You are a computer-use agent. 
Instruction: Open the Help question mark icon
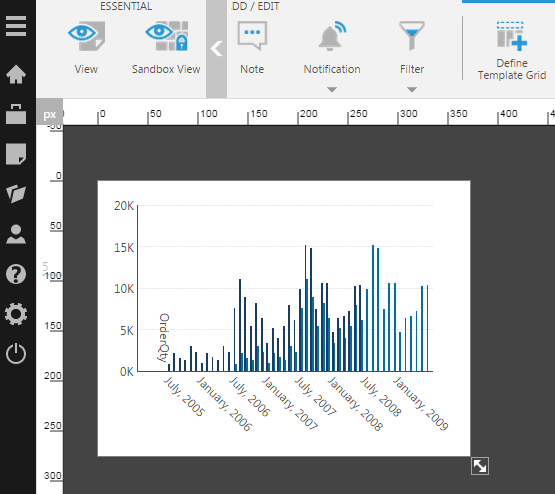click(x=16, y=274)
